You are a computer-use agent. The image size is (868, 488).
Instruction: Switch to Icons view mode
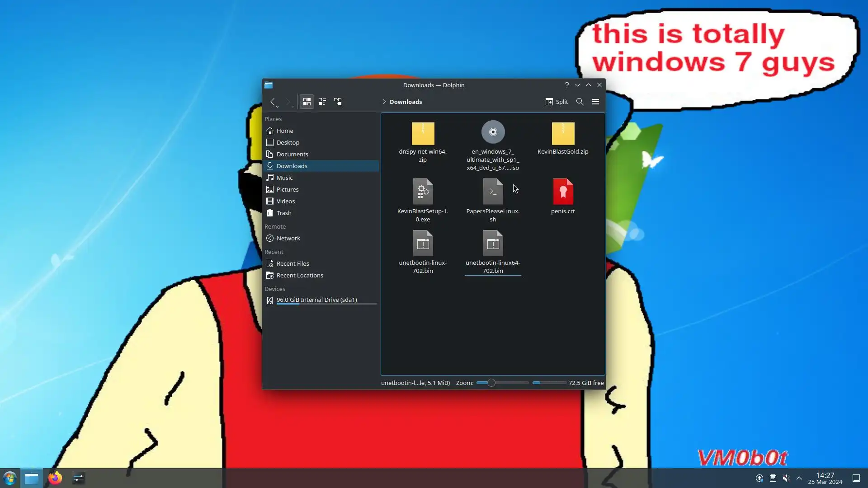pyautogui.click(x=307, y=102)
